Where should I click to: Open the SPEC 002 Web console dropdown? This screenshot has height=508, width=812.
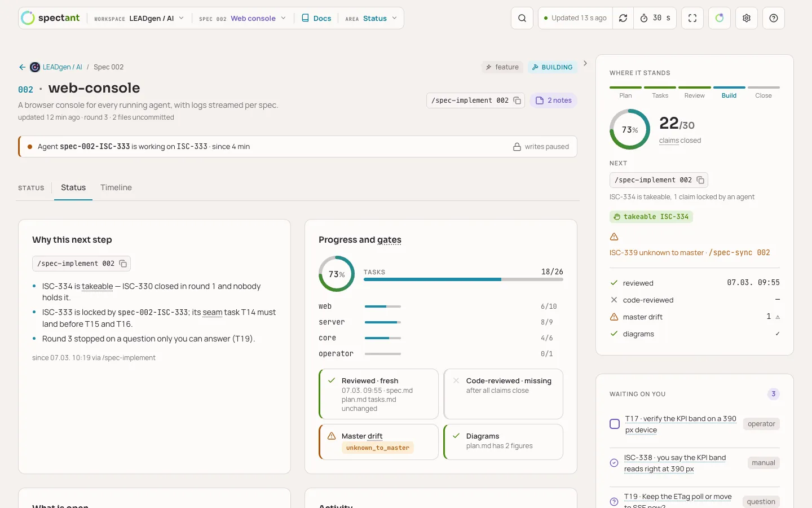tap(242, 18)
